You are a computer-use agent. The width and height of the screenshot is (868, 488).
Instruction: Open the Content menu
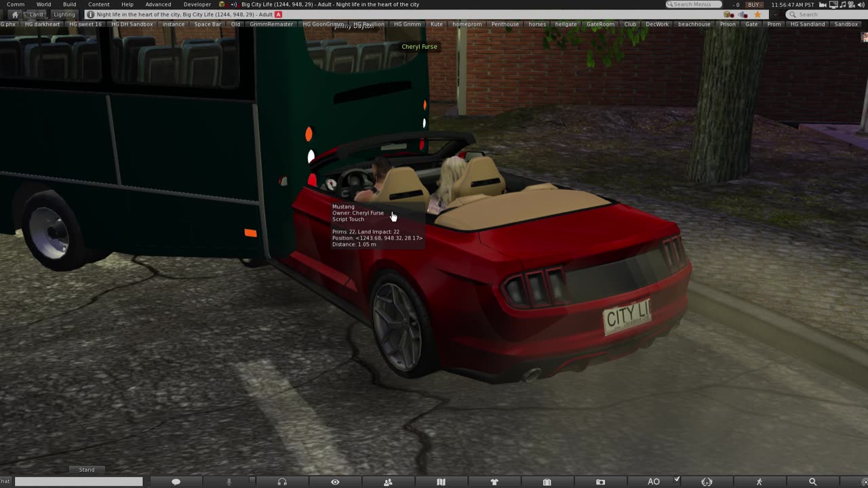coord(99,4)
